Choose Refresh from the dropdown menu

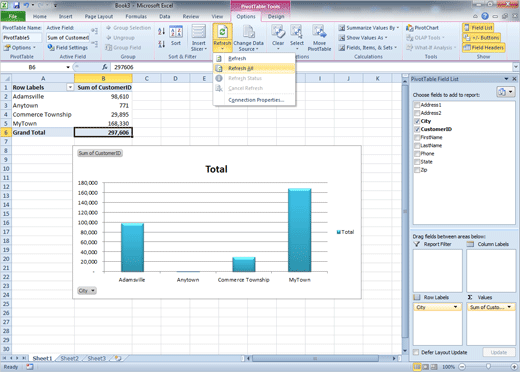254,58
